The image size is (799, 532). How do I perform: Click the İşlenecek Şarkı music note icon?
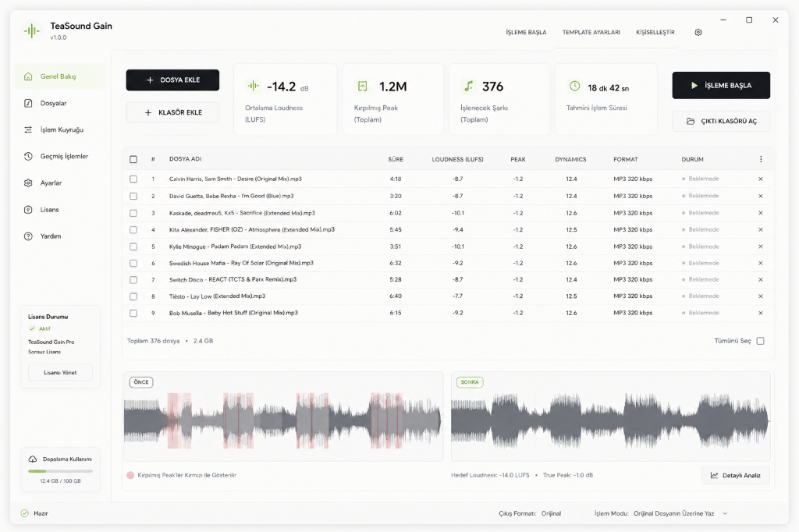click(x=468, y=86)
